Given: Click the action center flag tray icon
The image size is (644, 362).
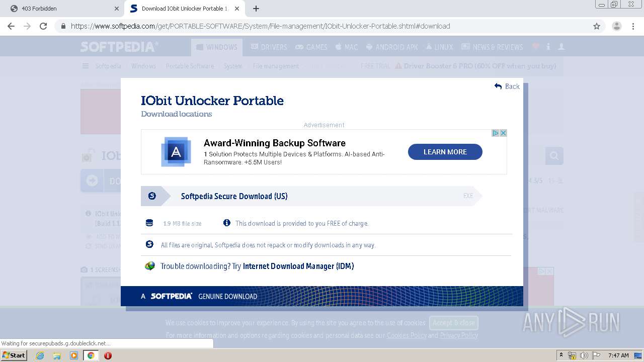Looking at the screenshot, I should [596, 355].
